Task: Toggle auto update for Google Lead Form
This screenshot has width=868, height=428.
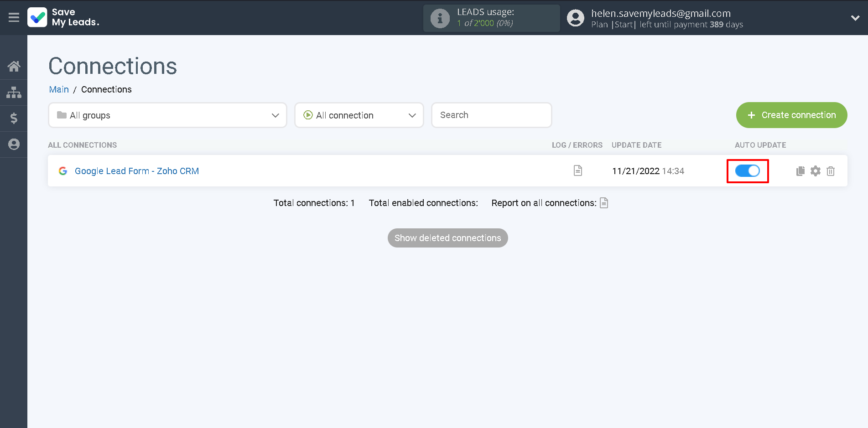Action: pos(748,171)
